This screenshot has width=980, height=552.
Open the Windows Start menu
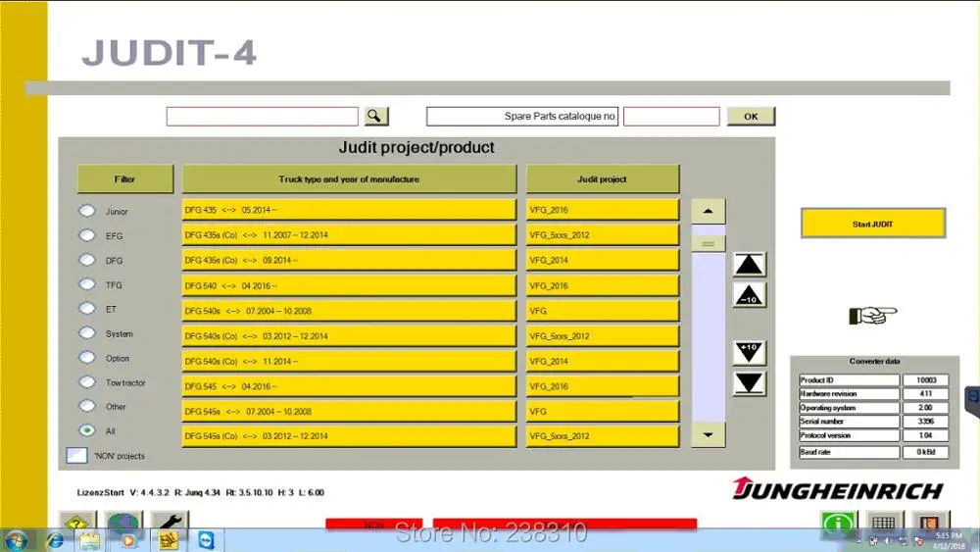pyautogui.click(x=17, y=540)
